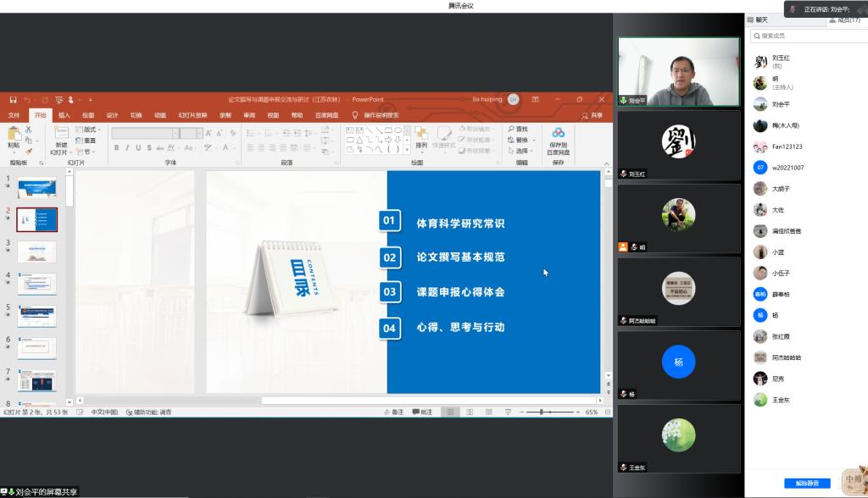Select slide 5 thumbnail in the slide panel

36,317
